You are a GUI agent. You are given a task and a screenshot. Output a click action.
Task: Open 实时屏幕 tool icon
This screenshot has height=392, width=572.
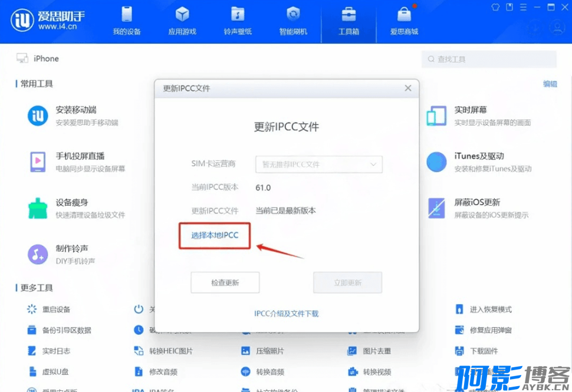(x=436, y=116)
